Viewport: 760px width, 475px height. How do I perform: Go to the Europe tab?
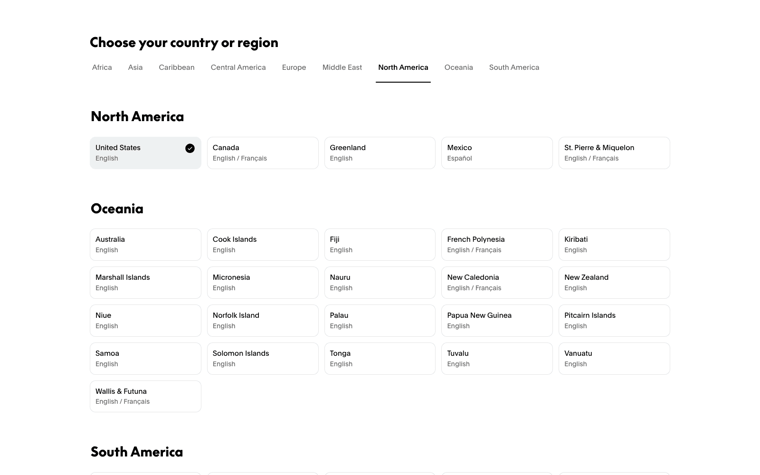coord(294,67)
